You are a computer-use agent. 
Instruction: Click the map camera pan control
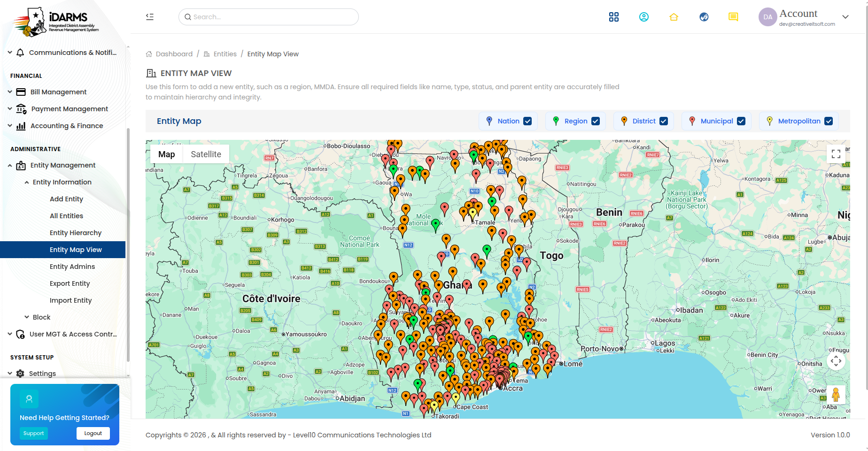pos(836,361)
